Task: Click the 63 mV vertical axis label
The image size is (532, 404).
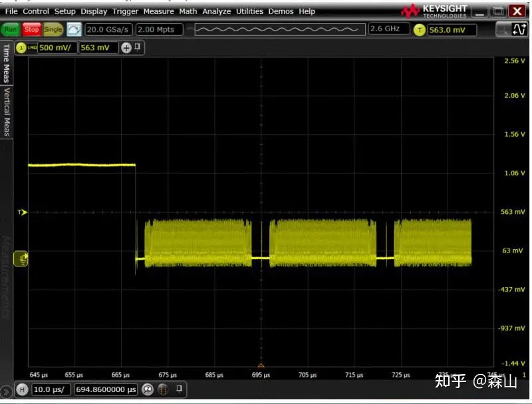Action: click(x=512, y=251)
